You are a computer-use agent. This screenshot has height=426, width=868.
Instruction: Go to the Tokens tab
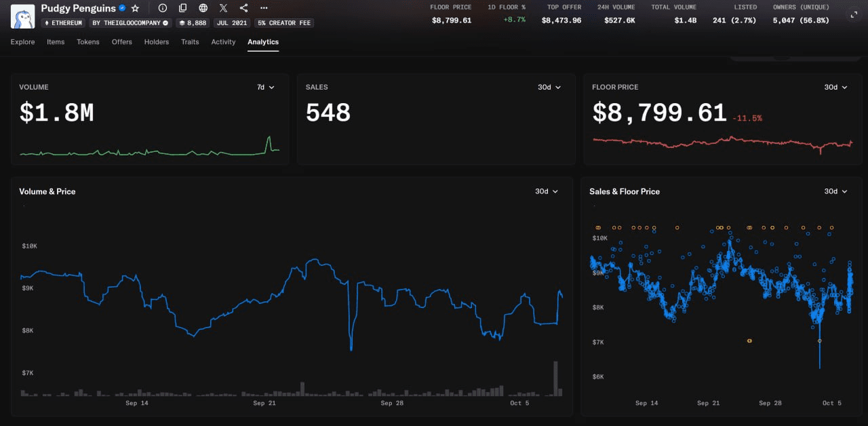(x=88, y=42)
